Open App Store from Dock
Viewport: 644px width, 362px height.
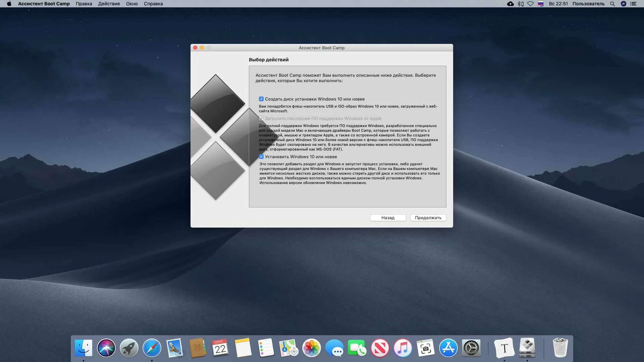coord(448,348)
